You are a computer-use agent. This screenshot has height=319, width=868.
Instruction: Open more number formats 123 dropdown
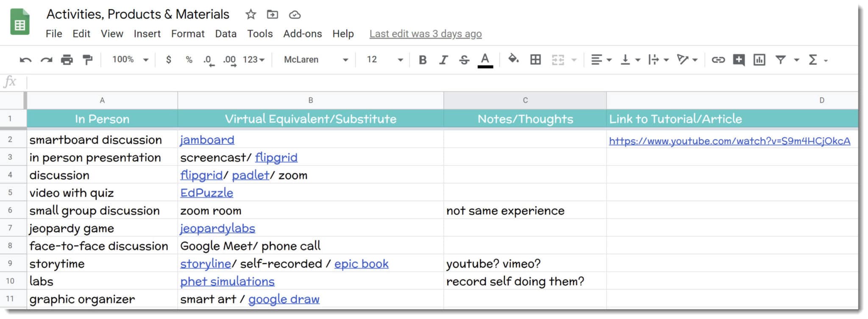pos(253,60)
